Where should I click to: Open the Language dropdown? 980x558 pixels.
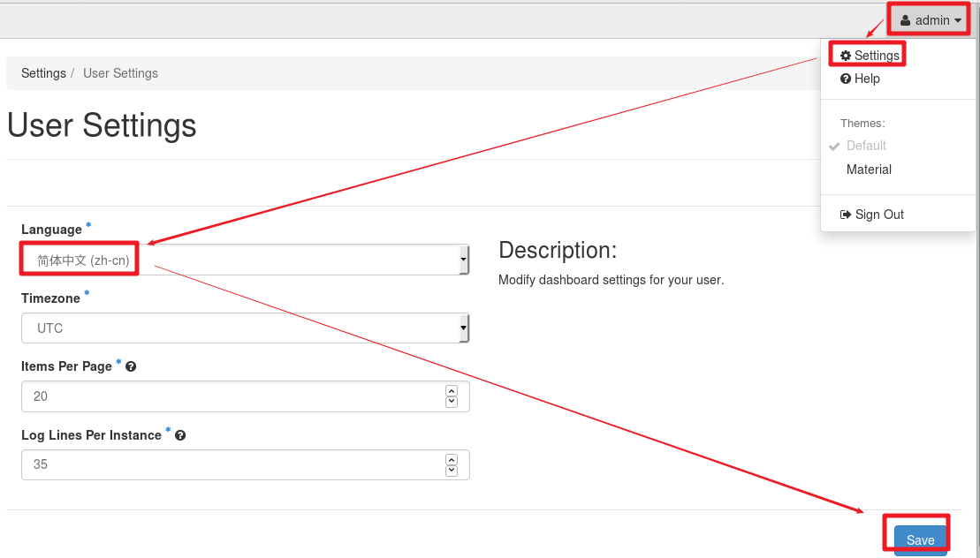[x=246, y=260]
